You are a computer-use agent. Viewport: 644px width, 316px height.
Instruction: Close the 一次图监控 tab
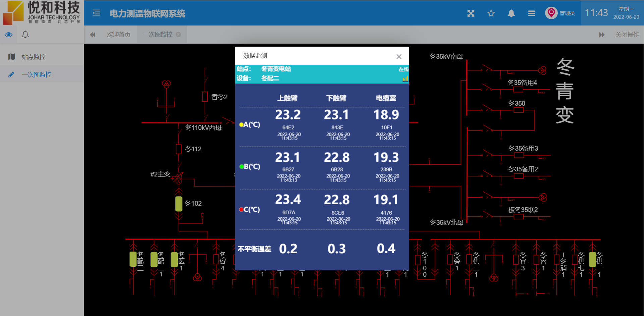click(178, 35)
